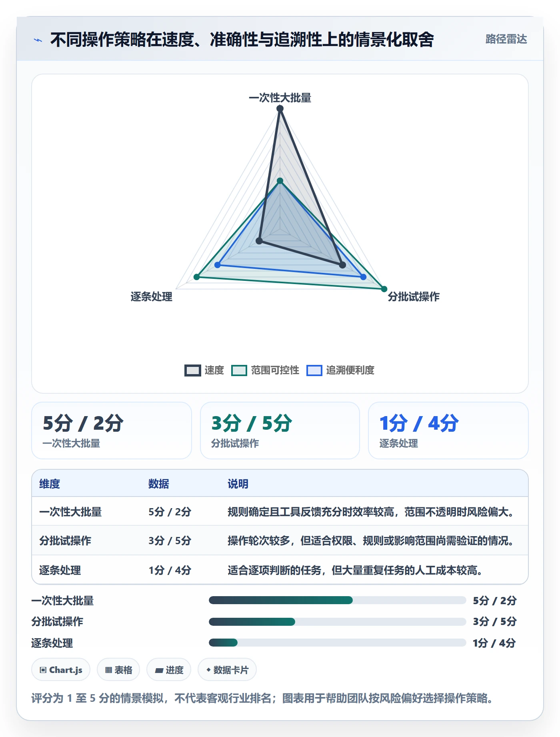Click the lightning icon beside the title

click(x=38, y=40)
